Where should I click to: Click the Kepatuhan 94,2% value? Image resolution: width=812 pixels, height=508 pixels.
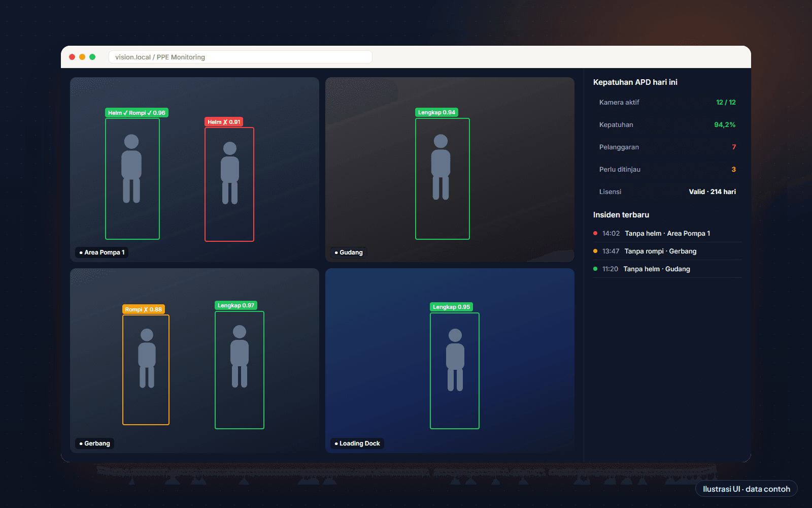725,124
